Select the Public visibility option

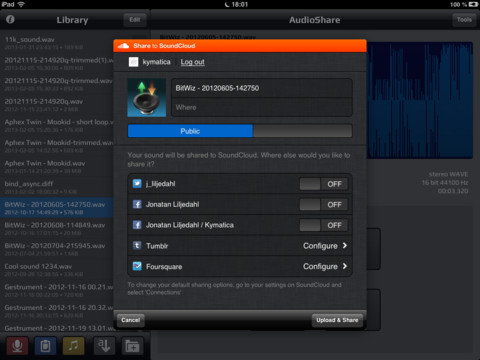point(190,131)
